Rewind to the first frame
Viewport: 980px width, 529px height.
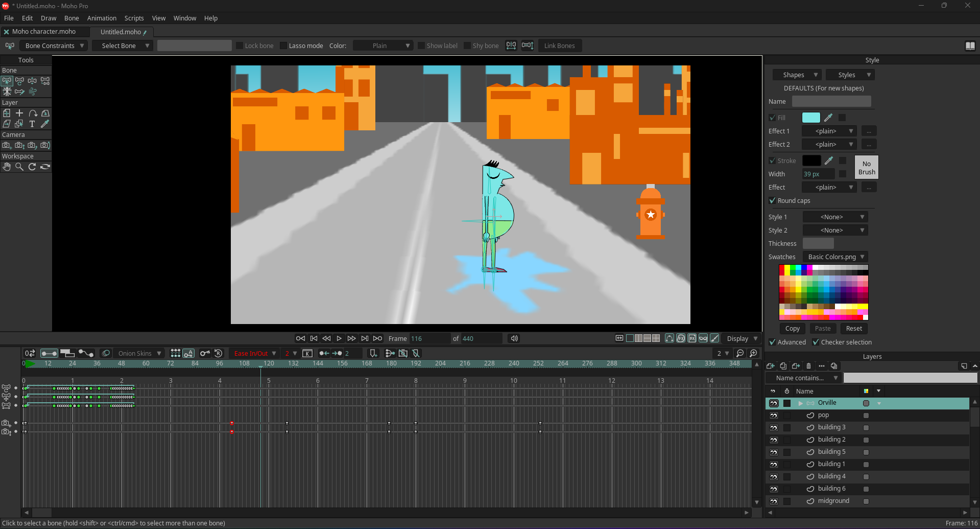301,338
